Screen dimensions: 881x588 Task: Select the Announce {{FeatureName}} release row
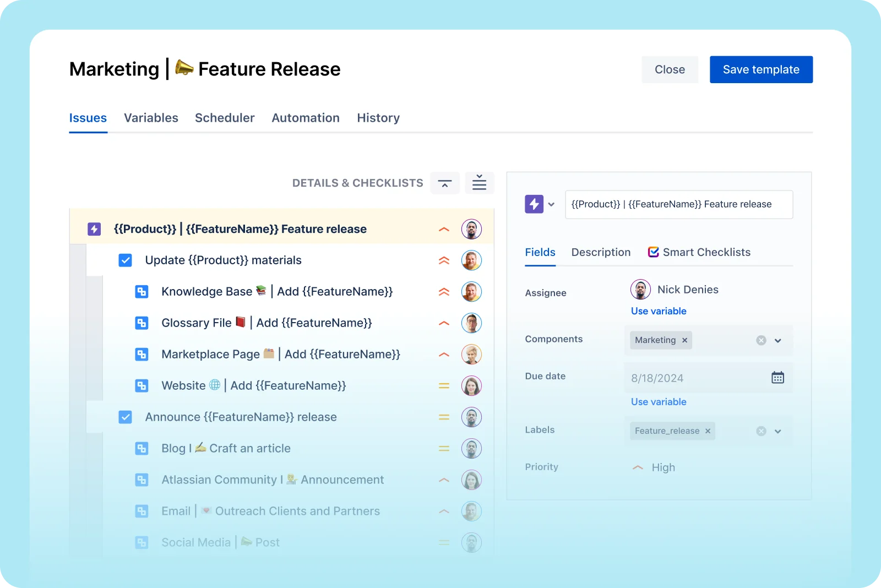pos(290,417)
